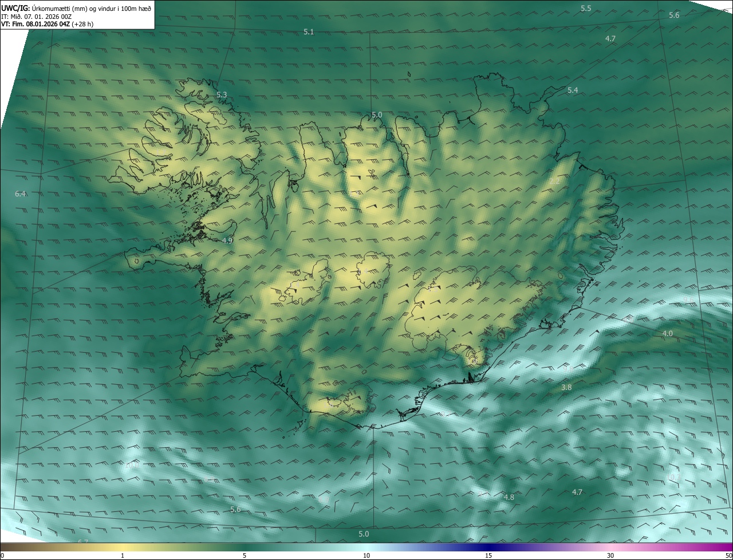
Task: Click the "4.0" value label southeast of Iceland
Action: pyautogui.click(x=668, y=333)
